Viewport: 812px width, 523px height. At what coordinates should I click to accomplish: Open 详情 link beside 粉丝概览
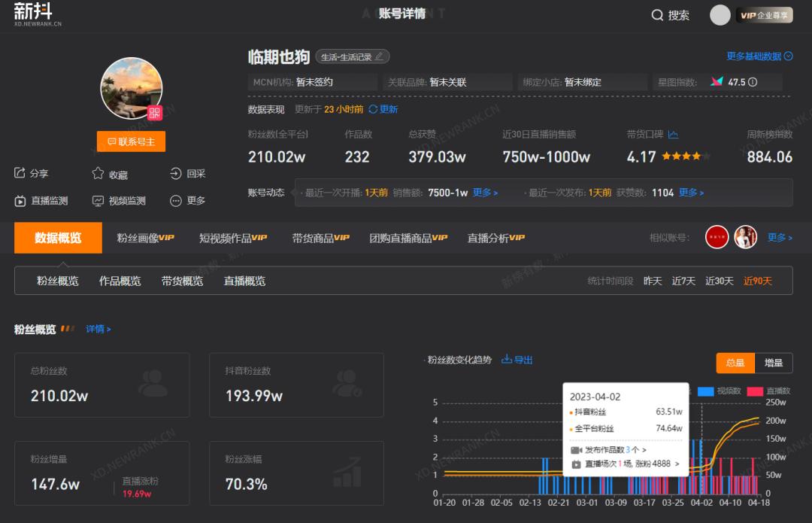98,329
